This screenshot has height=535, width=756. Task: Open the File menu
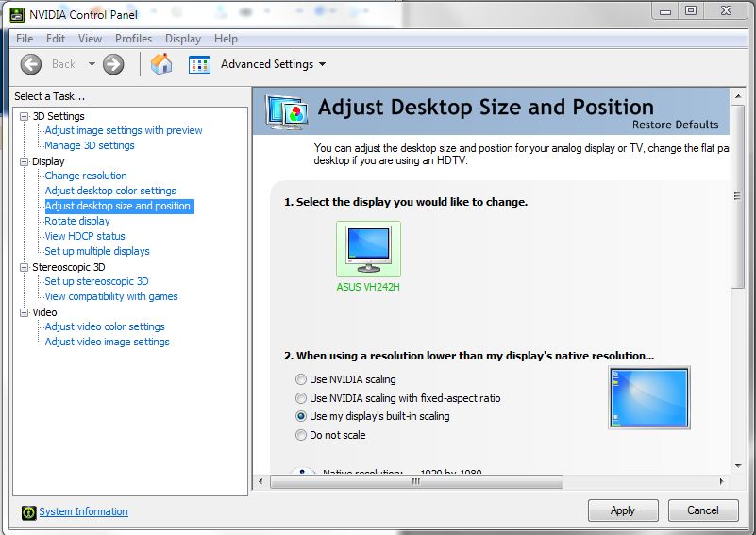click(25, 39)
